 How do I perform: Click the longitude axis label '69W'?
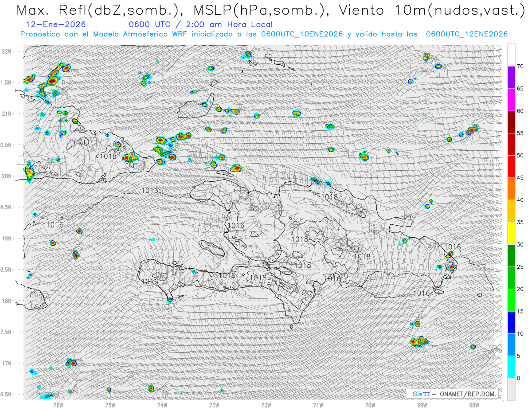coord(422,405)
